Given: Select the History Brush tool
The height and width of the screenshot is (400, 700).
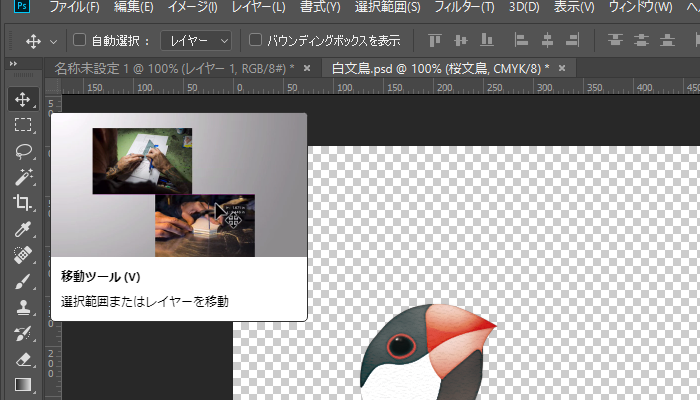Looking at the screenshot, I should tap(23, 333).
